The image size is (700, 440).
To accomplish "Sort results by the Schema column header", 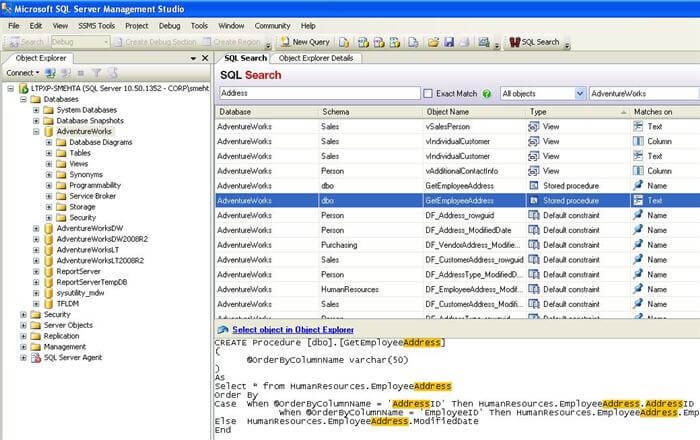I will [370, 112].
